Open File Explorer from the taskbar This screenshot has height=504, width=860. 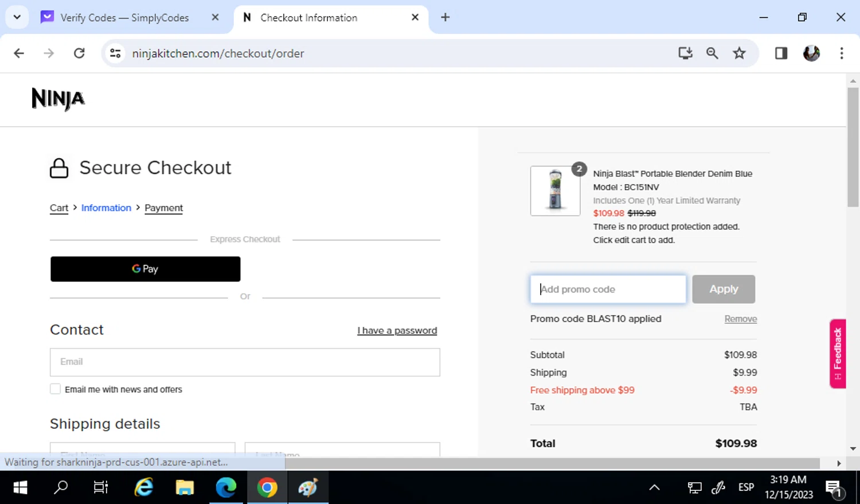click(185, 487)
